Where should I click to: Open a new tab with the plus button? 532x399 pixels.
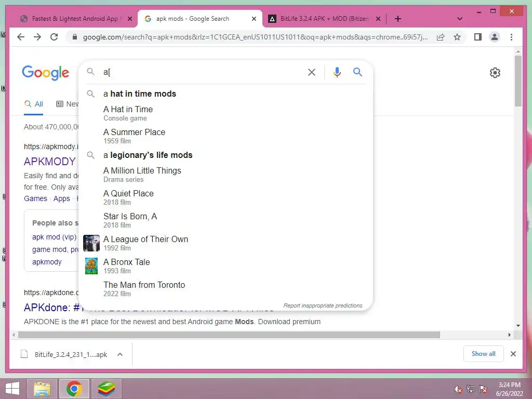click(x=398, y=19)
